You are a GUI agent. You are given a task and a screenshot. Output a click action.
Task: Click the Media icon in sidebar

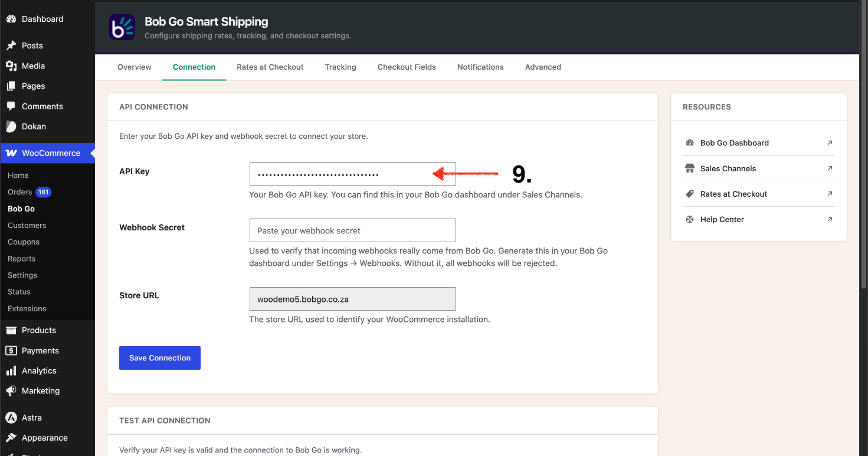pos(11,66)
